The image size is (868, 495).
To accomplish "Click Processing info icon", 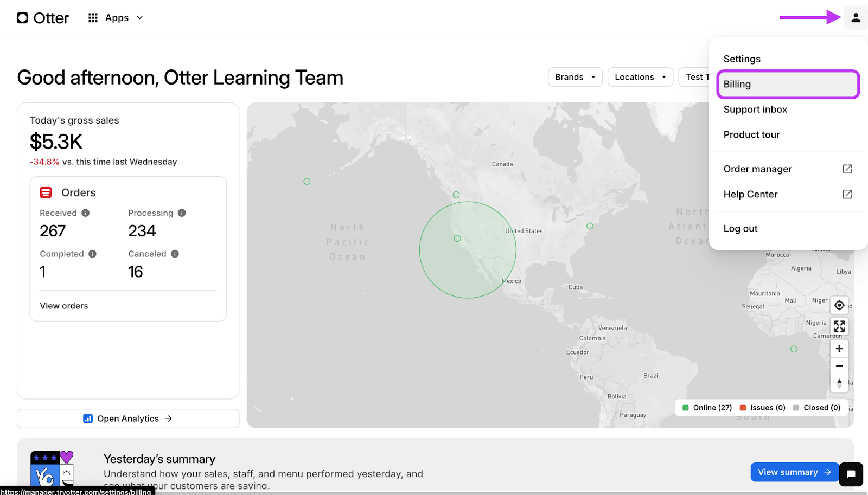I will tap(182, 213).
